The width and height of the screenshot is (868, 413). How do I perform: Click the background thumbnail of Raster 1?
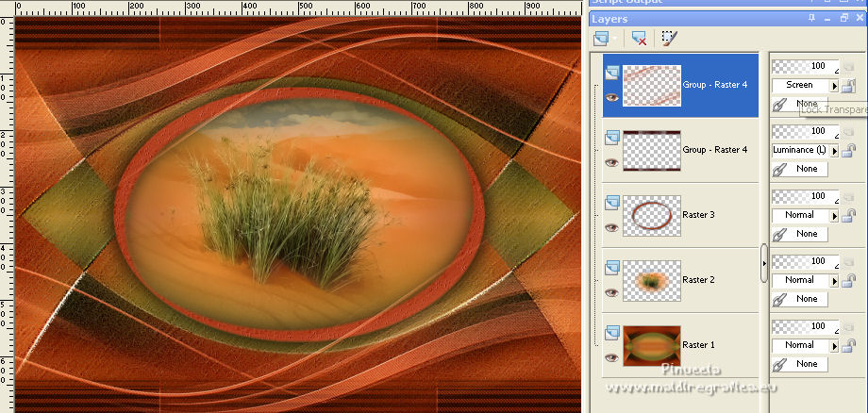(652, 345)
